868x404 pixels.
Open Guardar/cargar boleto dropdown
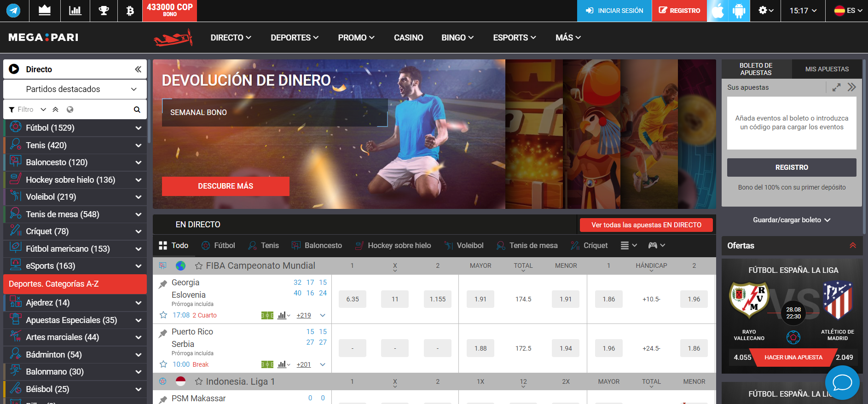tap(792, 220)
